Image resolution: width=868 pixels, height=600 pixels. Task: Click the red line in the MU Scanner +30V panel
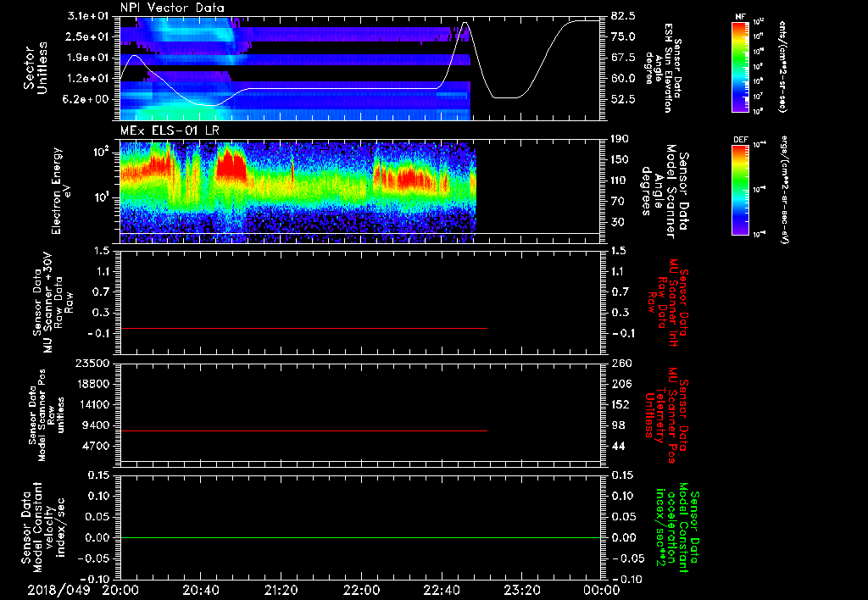303,329
